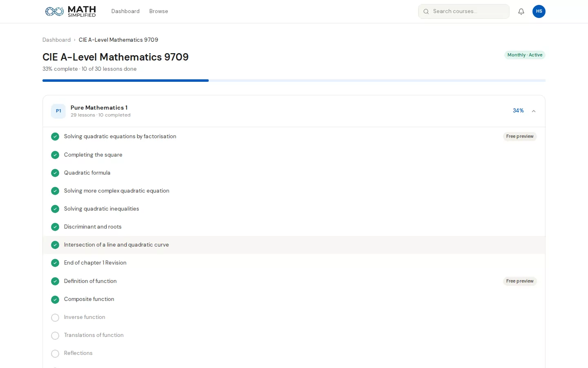Open the Dashboard nav item
Screen dimensions: 588x368
click(125, 11)
